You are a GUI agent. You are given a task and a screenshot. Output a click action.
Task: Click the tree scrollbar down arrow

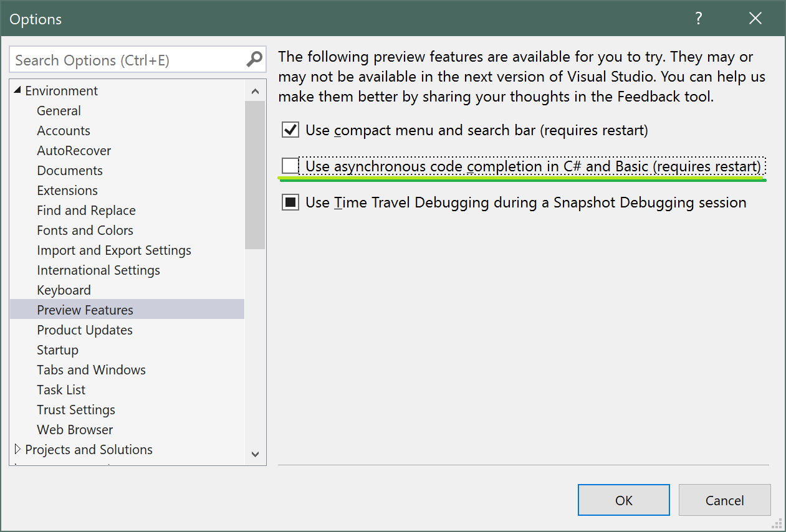255,455
